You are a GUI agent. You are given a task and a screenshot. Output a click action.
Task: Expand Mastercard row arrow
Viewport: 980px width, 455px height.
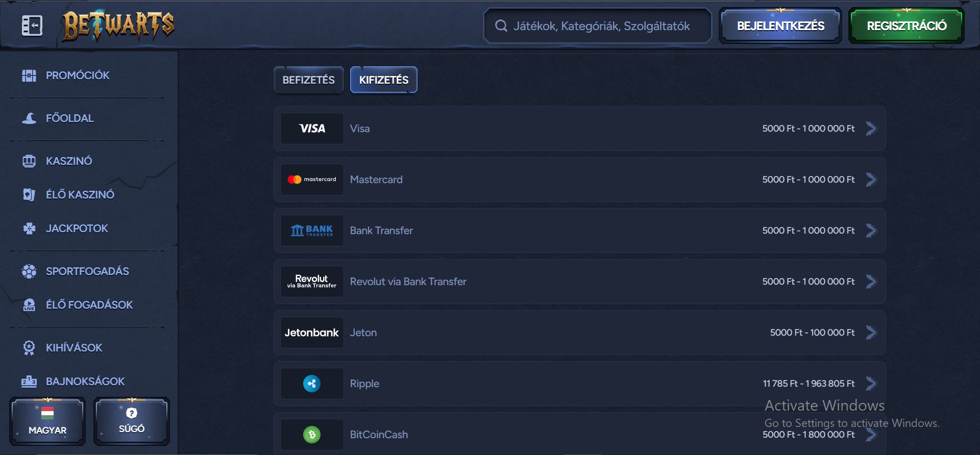(871, 180)
